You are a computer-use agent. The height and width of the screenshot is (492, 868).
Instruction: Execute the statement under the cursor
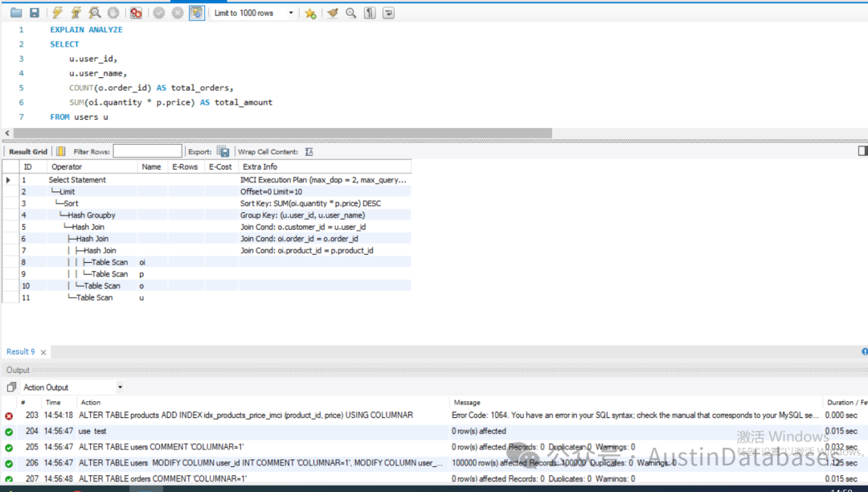pyautogui.click(x=76, y=13)
